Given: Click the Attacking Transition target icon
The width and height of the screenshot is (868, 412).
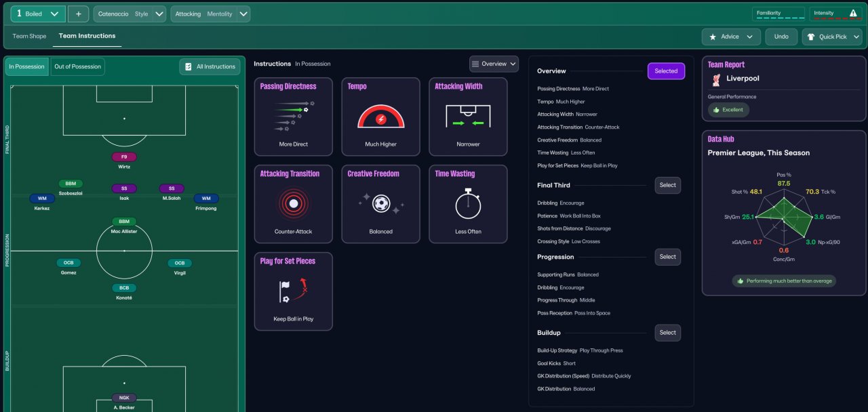Looking at the screenshot, I should coord(293,203).
